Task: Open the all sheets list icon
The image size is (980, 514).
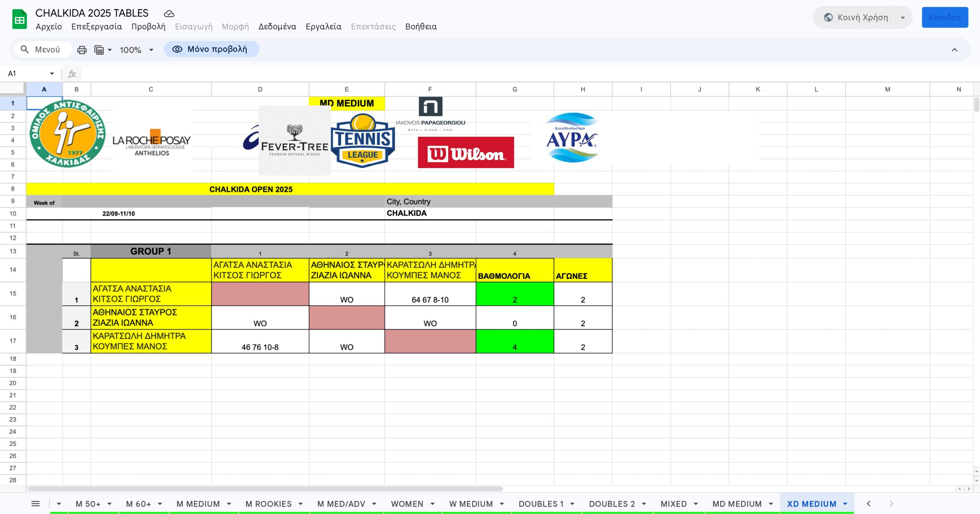Action: coord(35,504)
